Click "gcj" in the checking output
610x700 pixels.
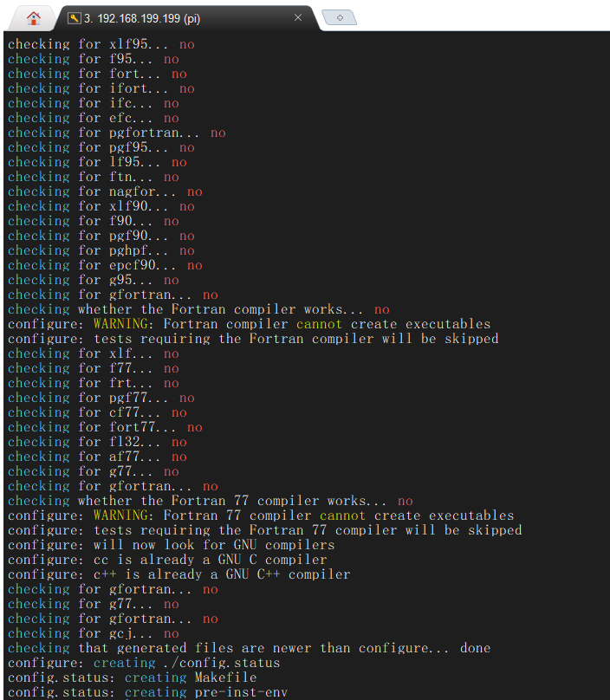[x=120, y=633]
